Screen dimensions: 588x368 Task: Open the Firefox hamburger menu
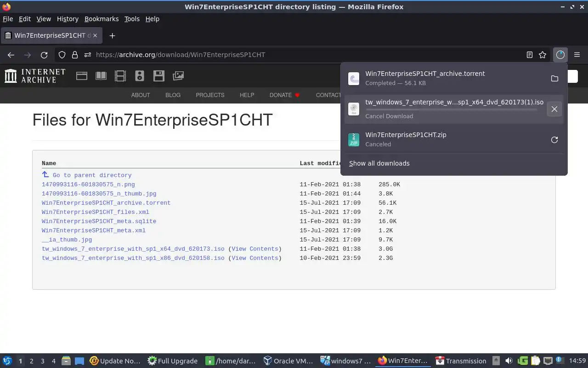[x=577, y=55]
